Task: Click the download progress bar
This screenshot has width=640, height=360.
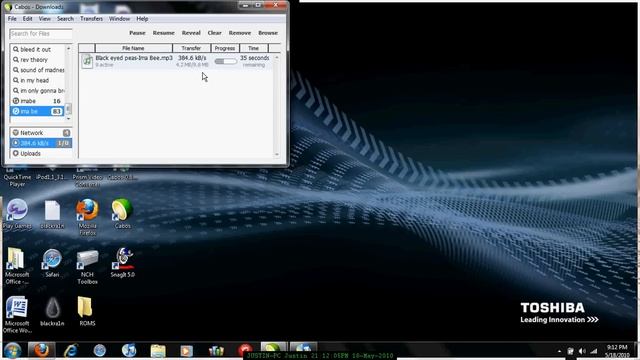Action: tap(226, 61)
